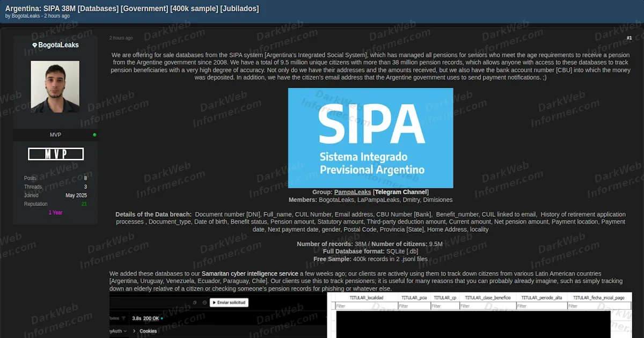Viewport: 644px width, 338px height.
Task: Click the Joined date 'May 2025'
Action: click(x=76, y=195)
